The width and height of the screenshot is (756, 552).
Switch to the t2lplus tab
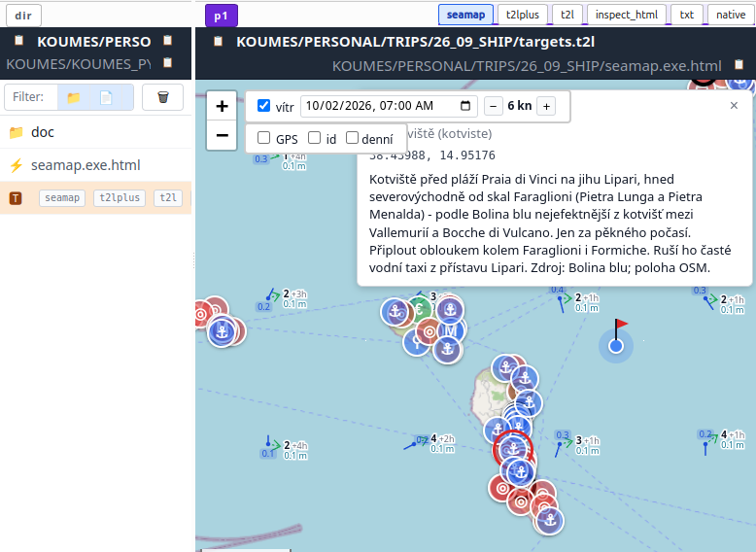[523, 15]
